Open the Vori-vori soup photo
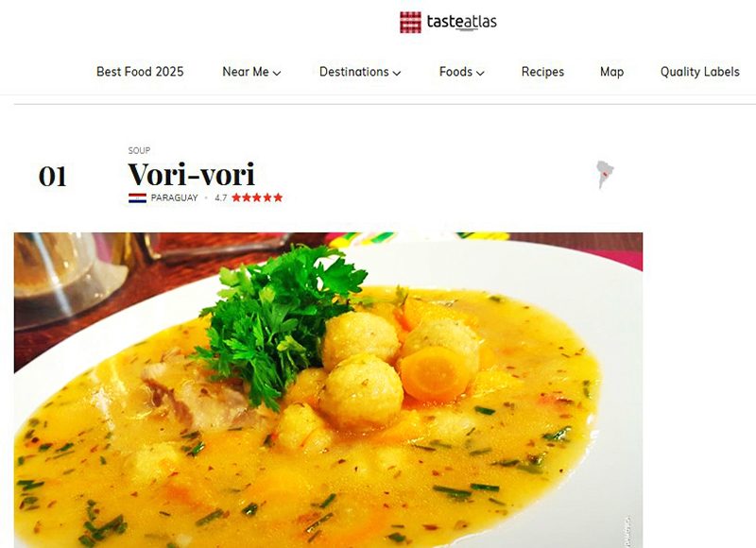This screenshot has width=756, height=548. [x=328, y=390]
